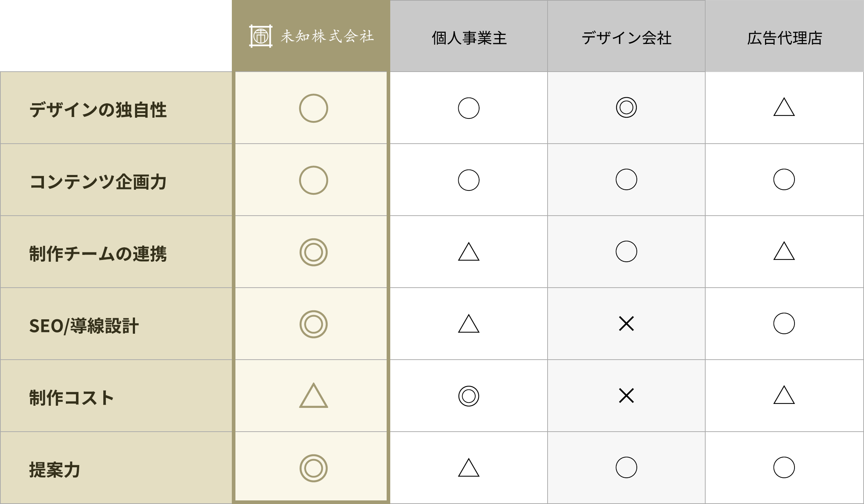The width and height of the screenshot is (864, 504).
Task: Click circle for 広告代理店 提案力
Action: click(784, 468)
